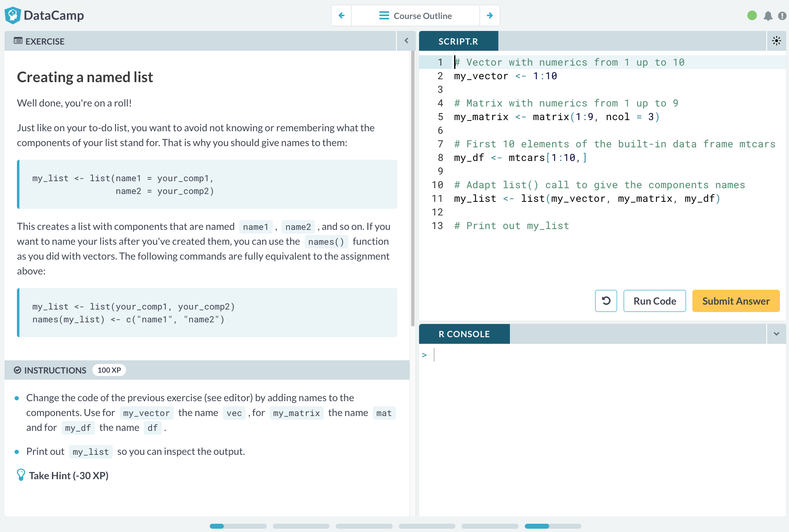
Task: Click the exercise panel scrollbar
Action: tap(412, 189)
